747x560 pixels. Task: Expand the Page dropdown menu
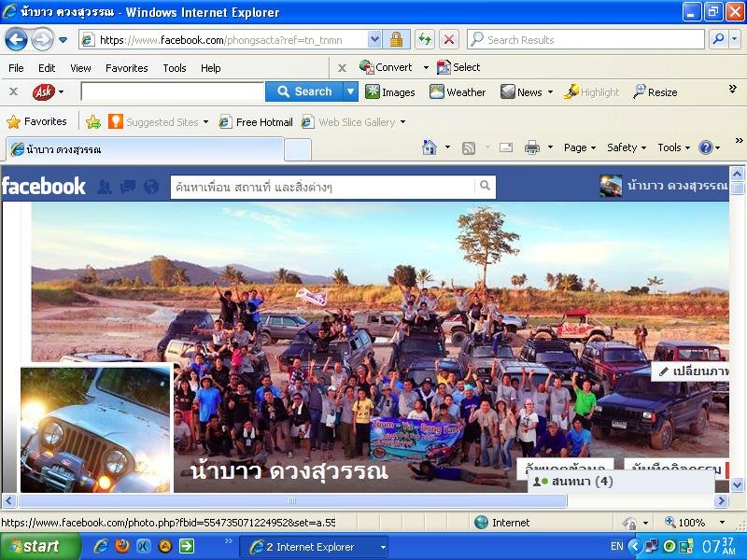pos(580,147)
